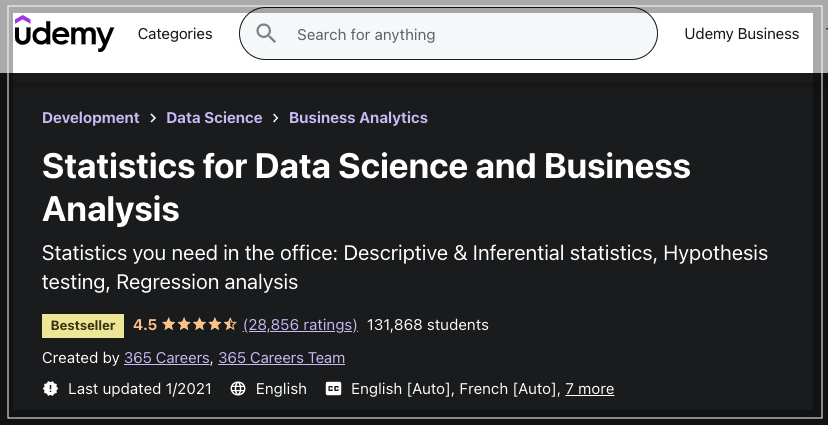Go to Data Science breadcrumb

point(214,118)
